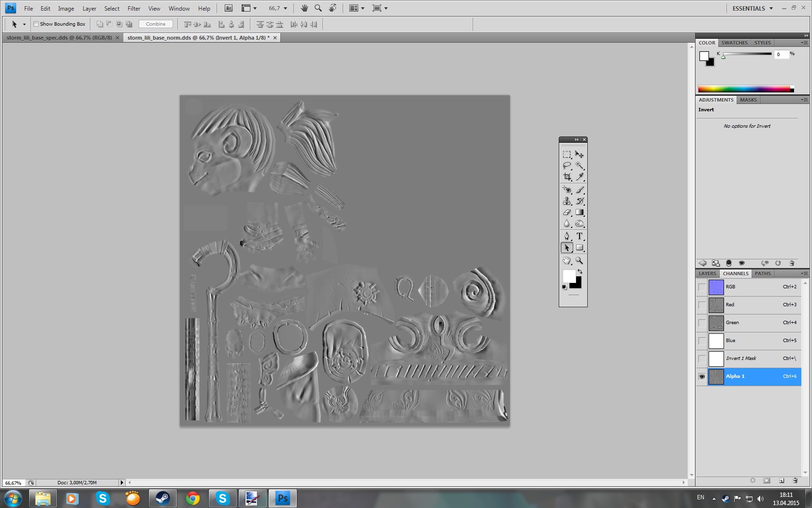The image size is (812, 508).
Task: Select the Brush tool
Action: [x=580, y=190]
